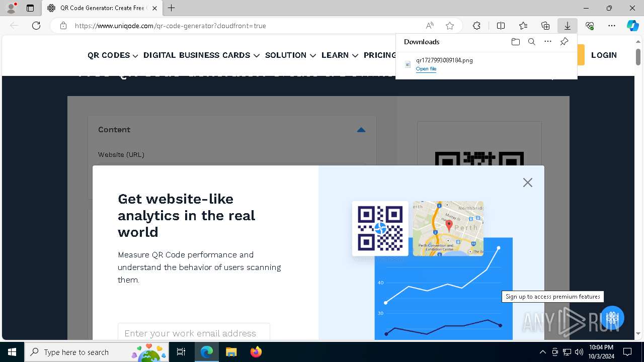Add this page to favorites star
The width and height of the screenshot is (644, 362).
pos(450,26)
